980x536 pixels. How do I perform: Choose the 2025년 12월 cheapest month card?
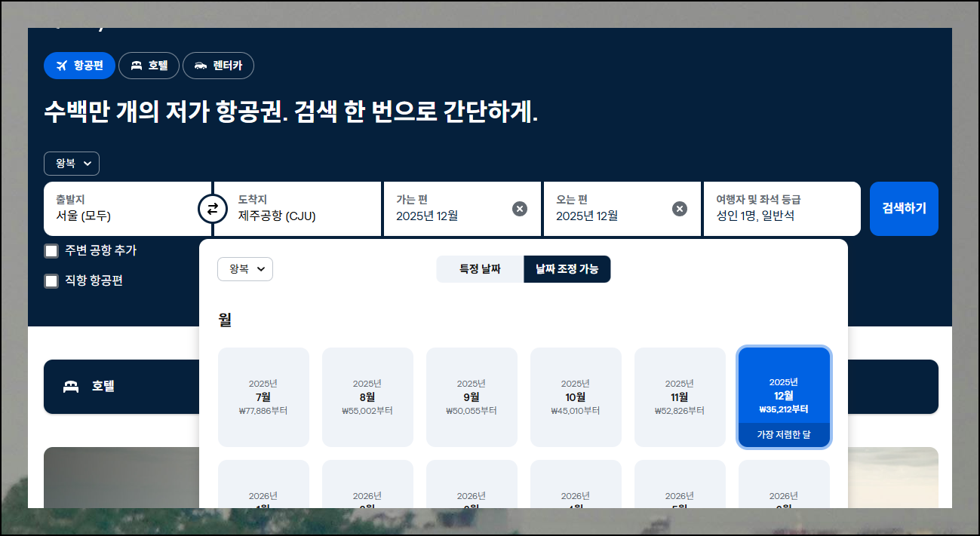click(x=784, y=397)
